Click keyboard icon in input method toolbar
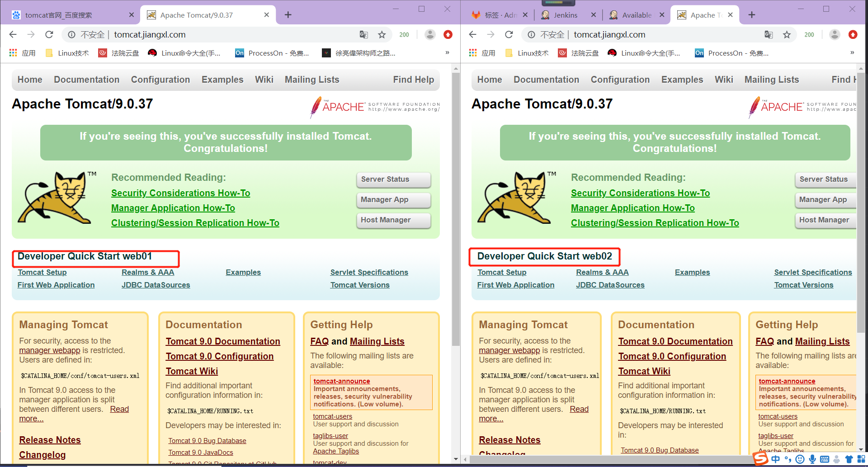Image resolution: width=868 pixels, height=467 pixels. (825, 459)
